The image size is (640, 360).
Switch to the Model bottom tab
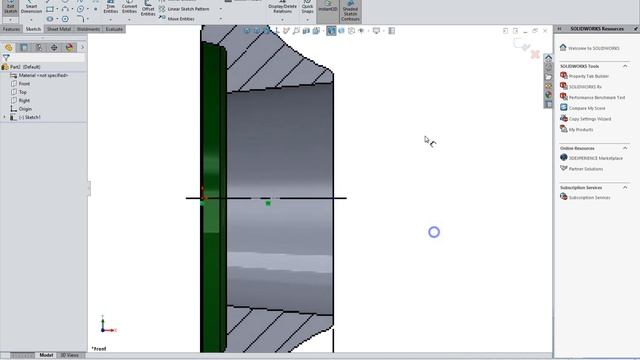(x=46, y=355)
